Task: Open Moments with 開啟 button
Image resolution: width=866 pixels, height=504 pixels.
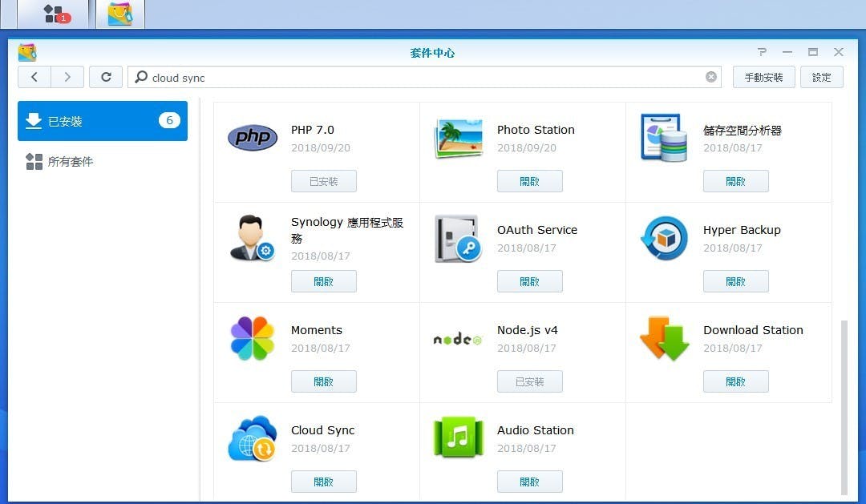Action: (x=324, y=381)
